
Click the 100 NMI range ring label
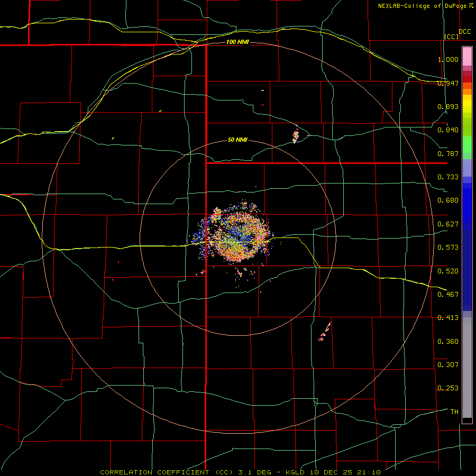tap(237, 42)
